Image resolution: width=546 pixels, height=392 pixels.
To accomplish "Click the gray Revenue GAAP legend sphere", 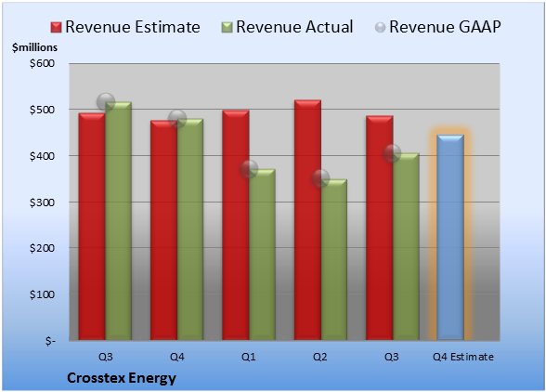I will (x=381, y=27).
